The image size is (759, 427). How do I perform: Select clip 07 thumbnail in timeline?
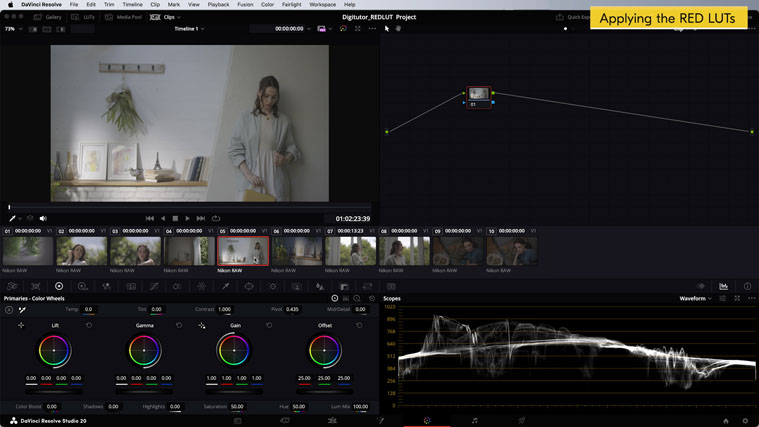[350, 251]
